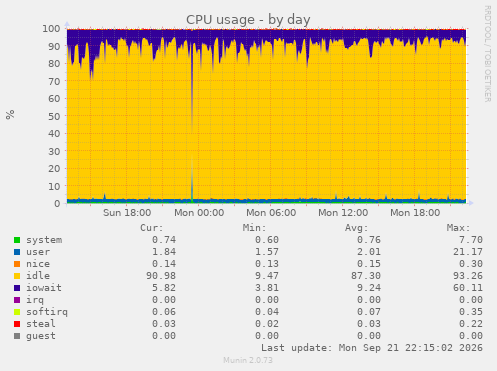Click user minimum value 1.57
This screenshot has height=371, width=497.
[x=267, y=252]
